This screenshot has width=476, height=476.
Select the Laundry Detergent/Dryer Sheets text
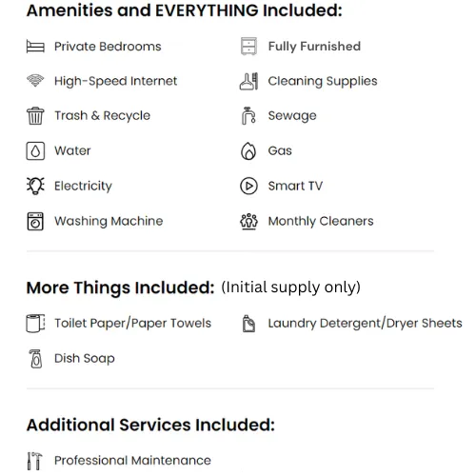pyautogui.click(x=366, y=324)
